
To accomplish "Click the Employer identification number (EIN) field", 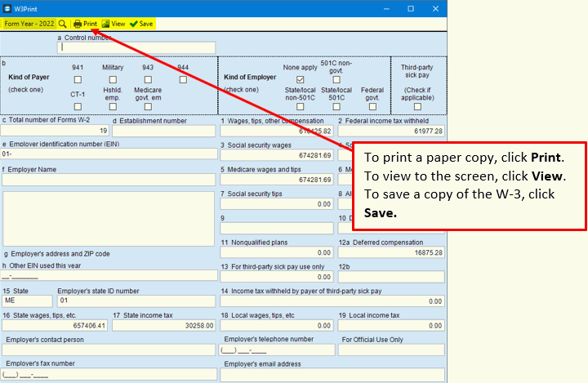I will click(x=109, y=154).
